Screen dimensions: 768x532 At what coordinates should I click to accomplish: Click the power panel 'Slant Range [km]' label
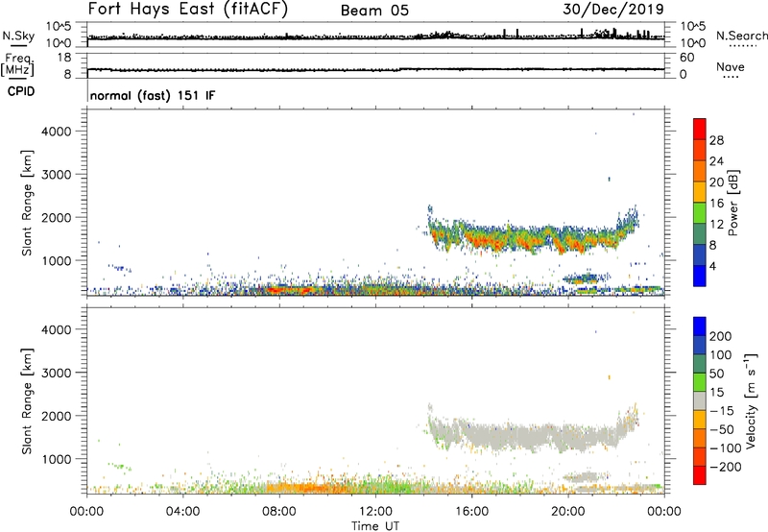27,203
